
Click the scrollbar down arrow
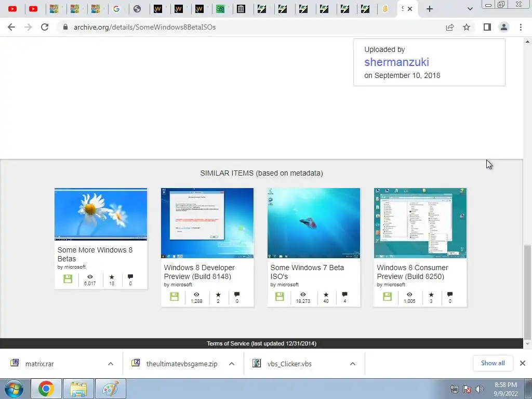pyautogui.click(x=527, y=344)
